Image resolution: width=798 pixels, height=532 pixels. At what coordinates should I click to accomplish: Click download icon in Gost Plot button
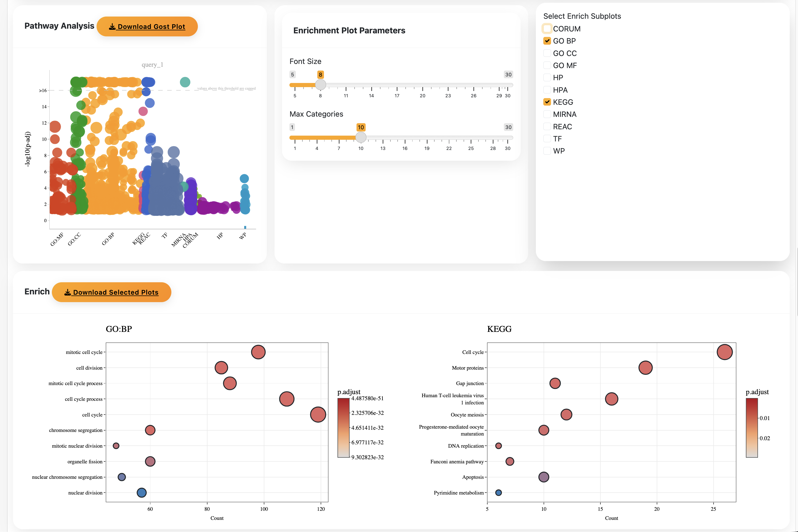pos(112,26)
